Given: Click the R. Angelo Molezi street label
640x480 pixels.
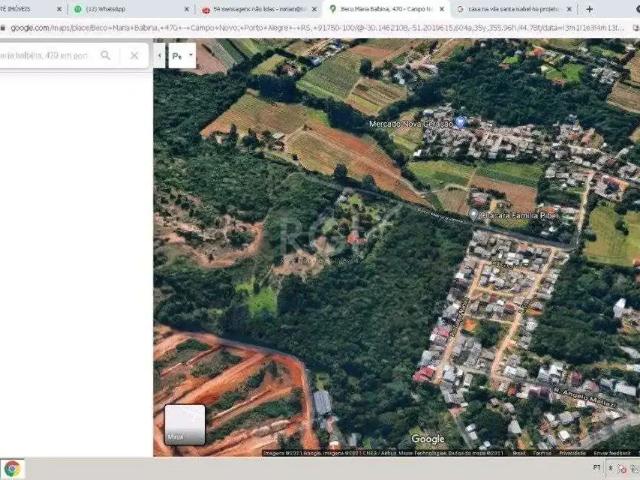Looking at the screenshot, I should pyautogui.click(x=584, y=398).
